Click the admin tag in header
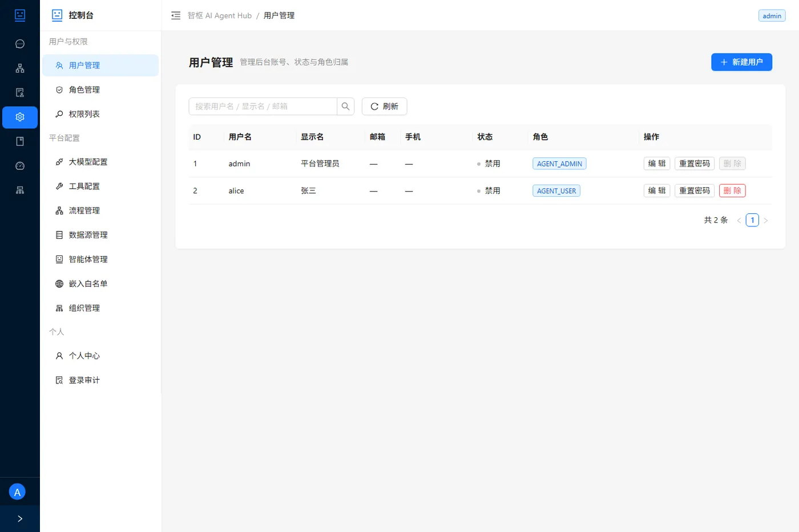Screen dimensions: 799x532 772,16
